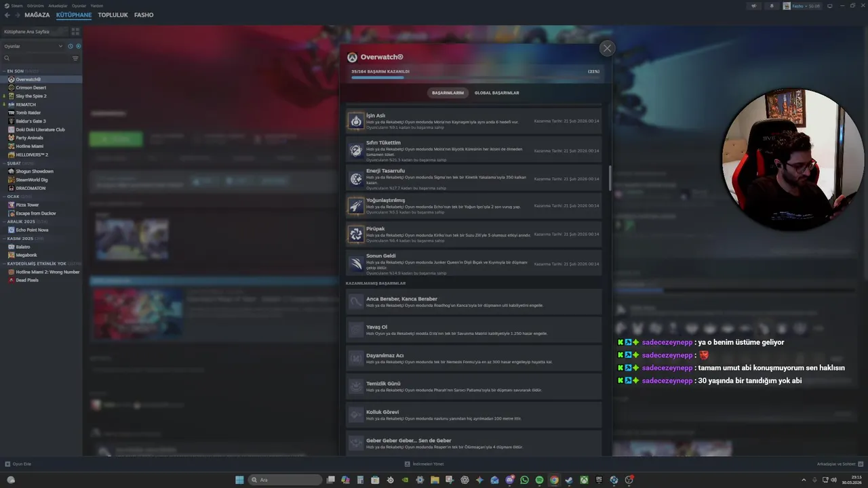Select Shogun Showdown

click(x=42, y=171)
